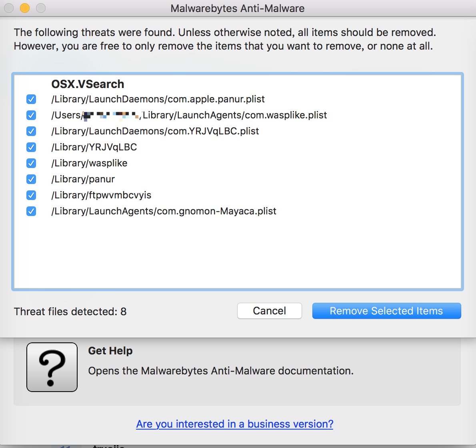The image size is (476, 448).
Task: Uncheck the com.apple.panur.plist checkbox
Action: tap(31, 99)
